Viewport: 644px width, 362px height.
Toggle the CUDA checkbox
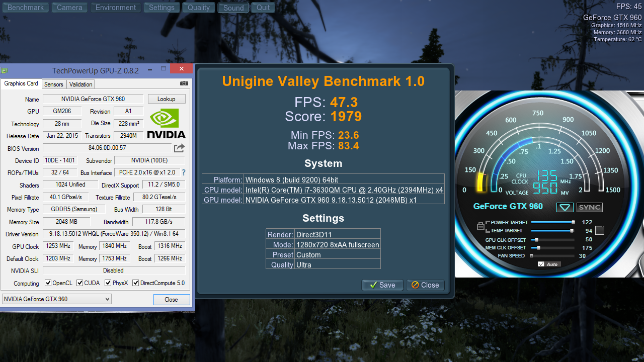pyautogui.click(x=80, y=283)
